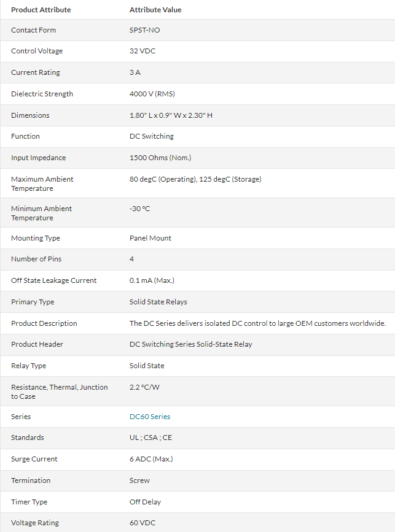Select the 6 ADC (Max.) surge current value
This screenshot has height=532, width=395.
(151, 459)
